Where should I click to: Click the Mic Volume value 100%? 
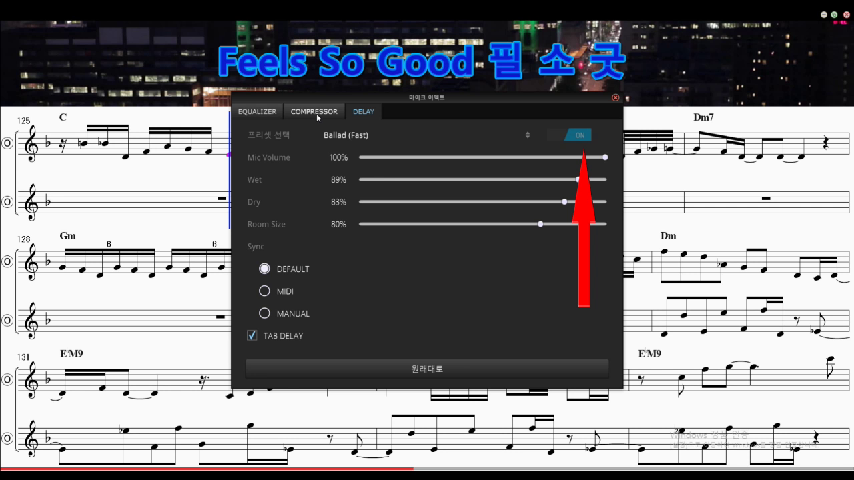point(339,157)
